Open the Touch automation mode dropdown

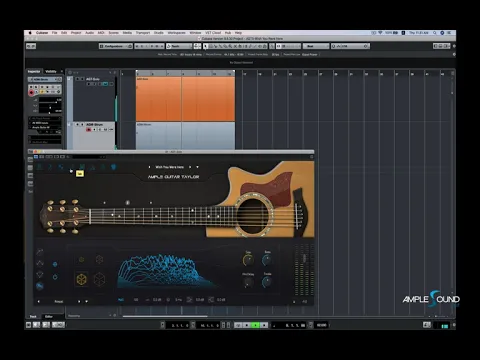[x=179, y=46]
